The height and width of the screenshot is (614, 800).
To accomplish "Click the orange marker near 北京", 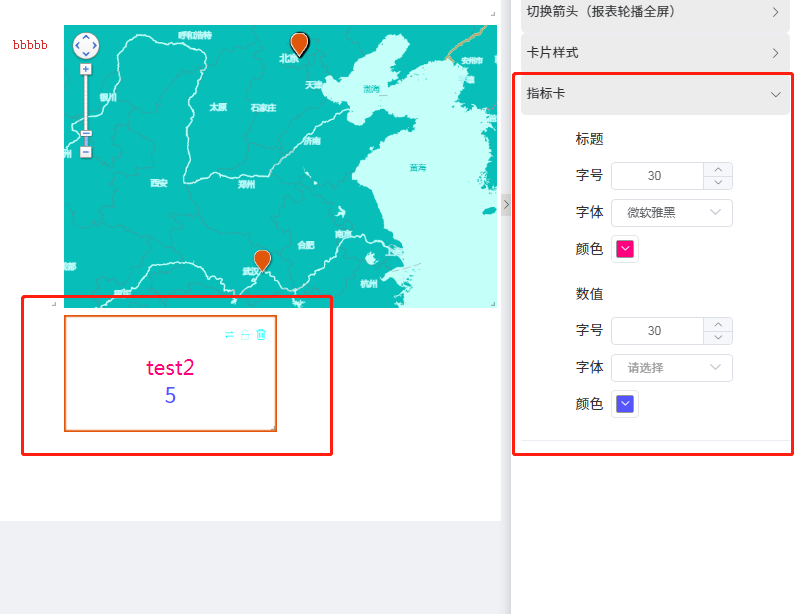I will [x=299, y=44].
